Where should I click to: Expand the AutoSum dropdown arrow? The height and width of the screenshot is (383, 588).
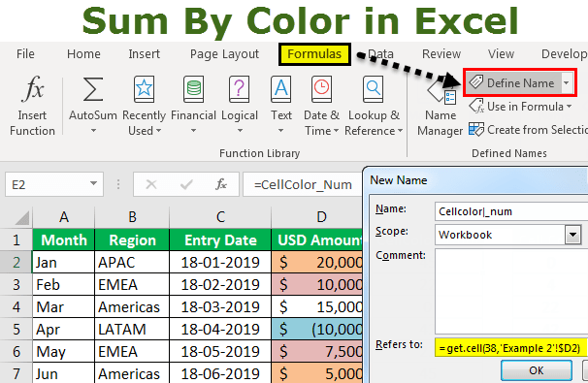coord(93,131)
